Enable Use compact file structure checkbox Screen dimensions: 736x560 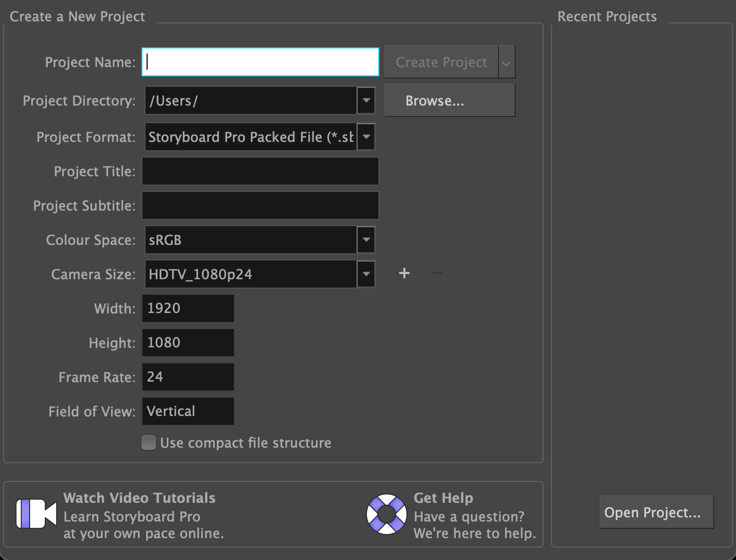[149, 442]
